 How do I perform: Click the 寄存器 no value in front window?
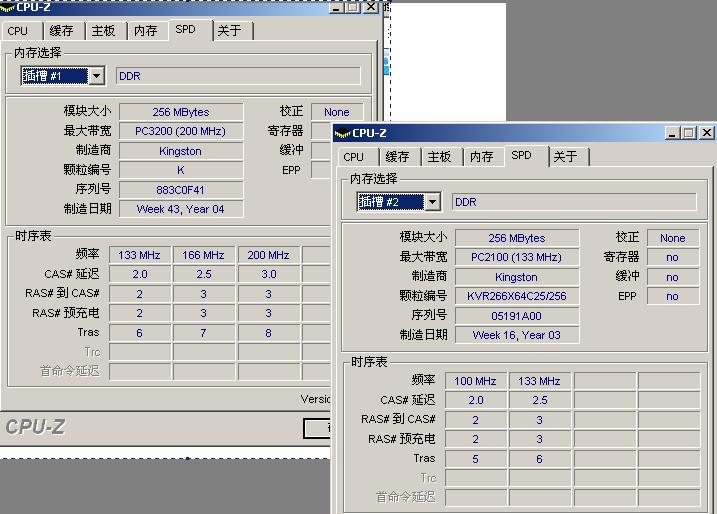[673, 257]
